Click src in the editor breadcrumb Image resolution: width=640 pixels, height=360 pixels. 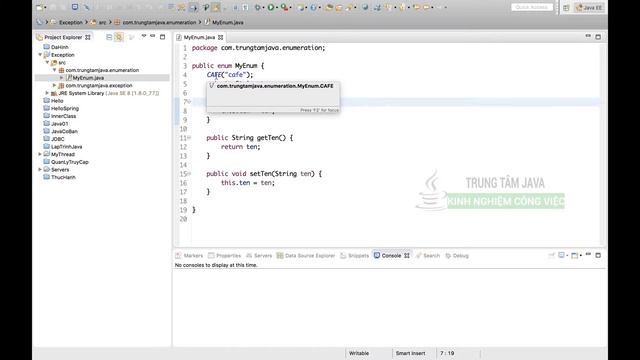102,22
